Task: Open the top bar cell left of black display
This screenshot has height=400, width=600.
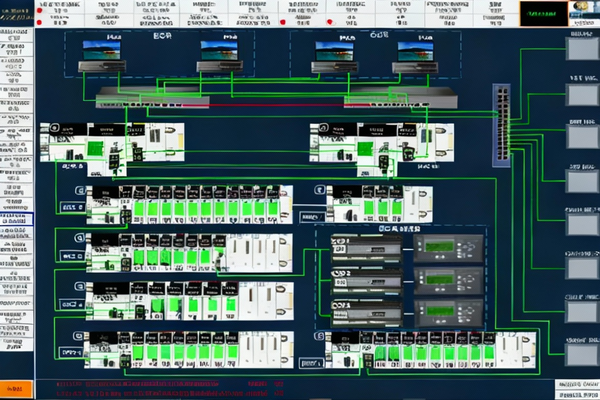Action: [493, 12]
